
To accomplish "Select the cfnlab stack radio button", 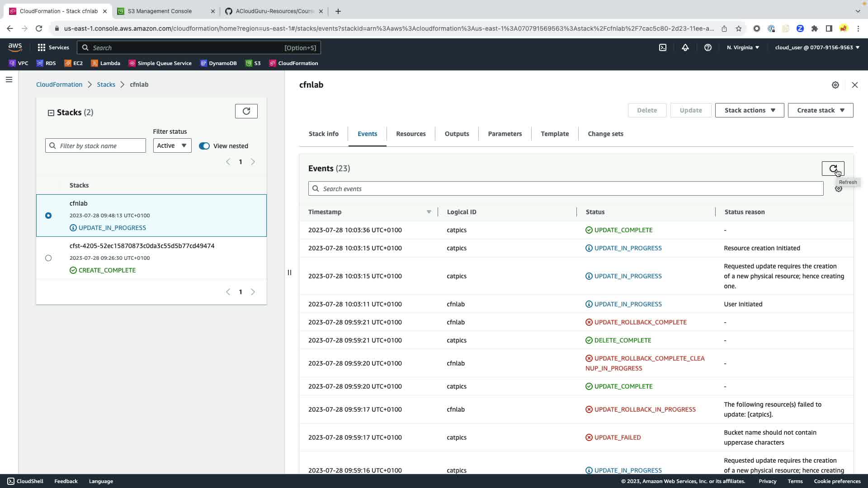I will [x=48, y=216].
